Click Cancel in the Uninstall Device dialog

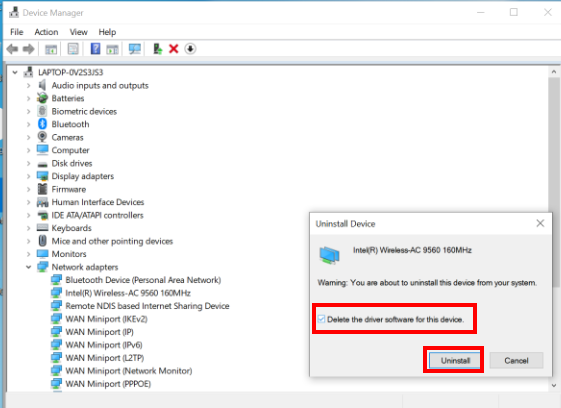click(516, 360)
